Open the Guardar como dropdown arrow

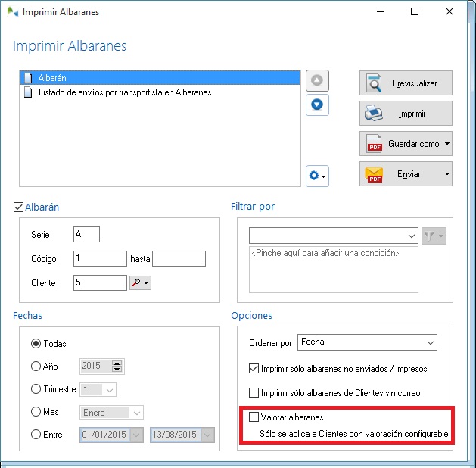447,143
